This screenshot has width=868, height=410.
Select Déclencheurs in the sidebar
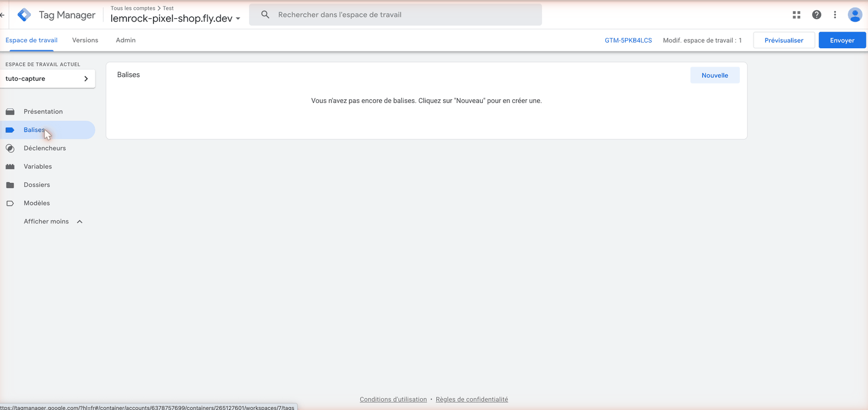[x=48, y=148]
